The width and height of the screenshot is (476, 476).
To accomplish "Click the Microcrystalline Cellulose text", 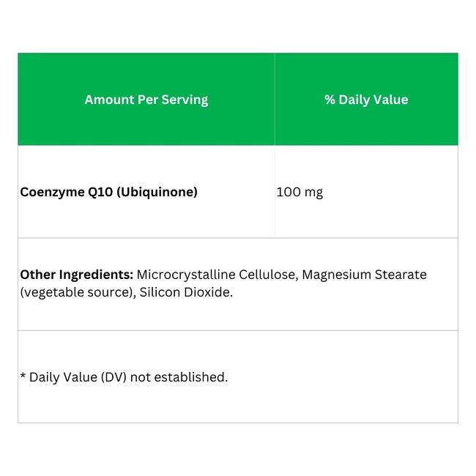I will tap(217, 275).
